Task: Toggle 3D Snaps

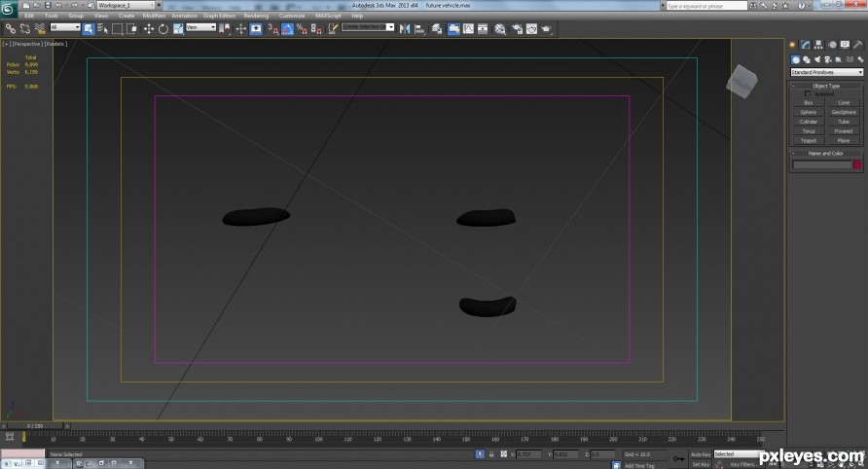Action: pyautogui.click(x=272, y=29)
